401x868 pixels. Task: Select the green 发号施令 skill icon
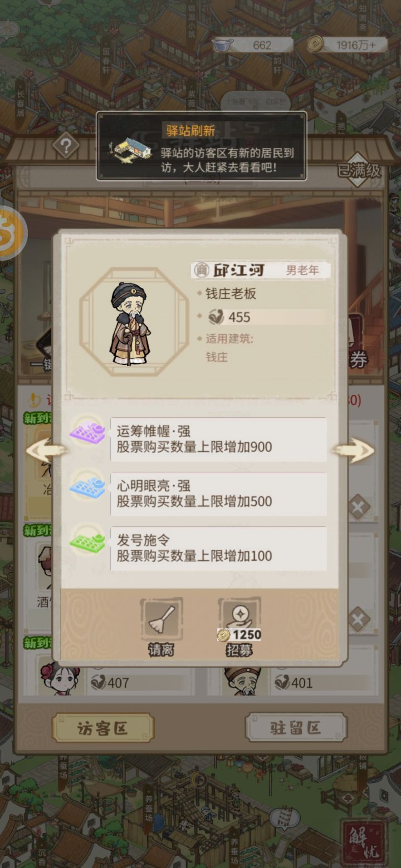point(87,542)
